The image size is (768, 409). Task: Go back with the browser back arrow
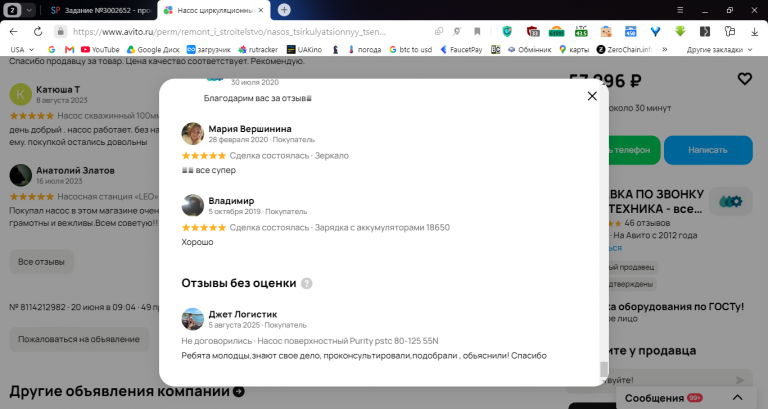13,31
